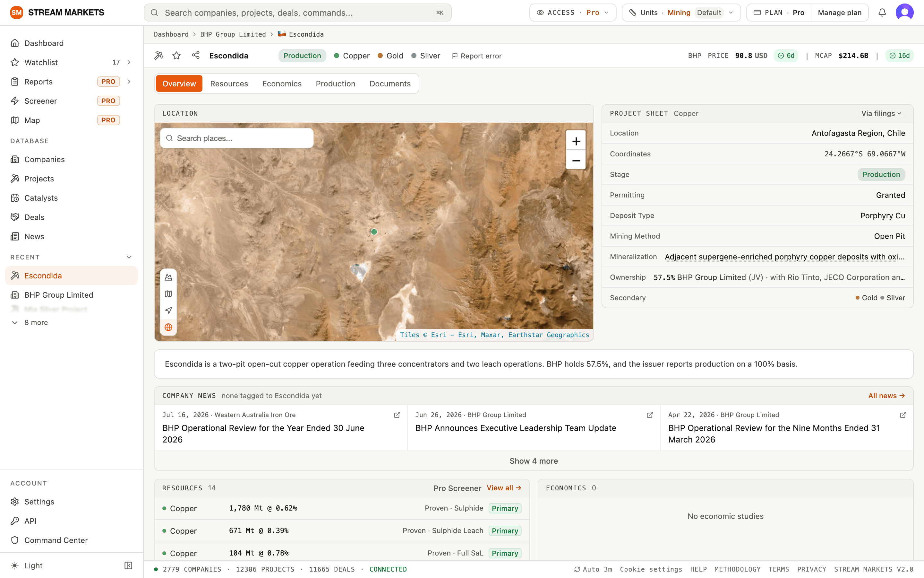
Task: Open Map in the sidebar
Action: tap(72, 120)
